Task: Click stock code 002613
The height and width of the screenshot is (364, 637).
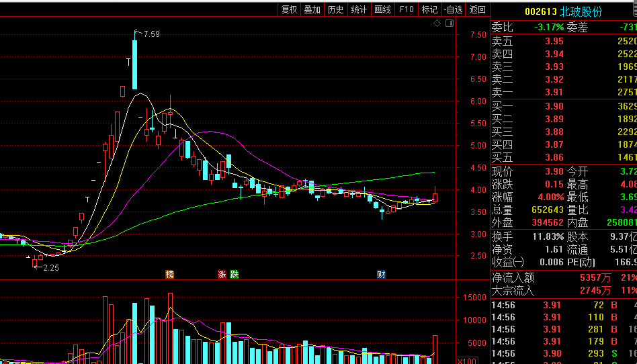Action: (541, 11)
